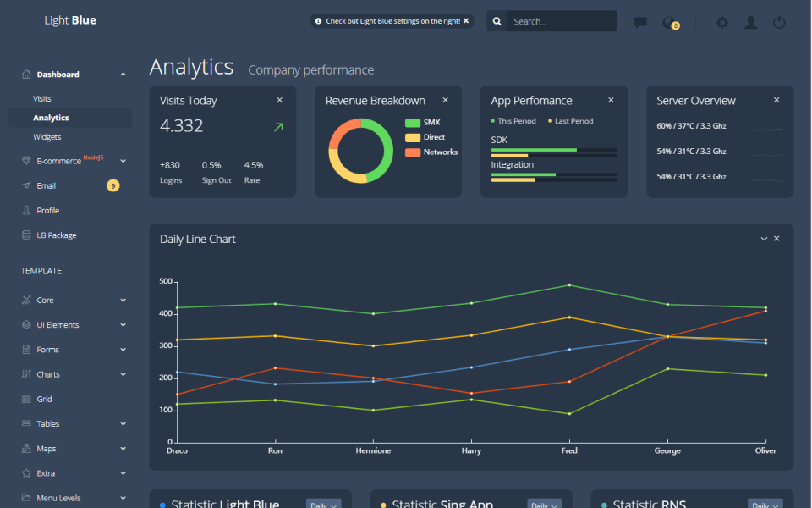
Task: Go to Profile page in sidebar
Action: [48, 211]
